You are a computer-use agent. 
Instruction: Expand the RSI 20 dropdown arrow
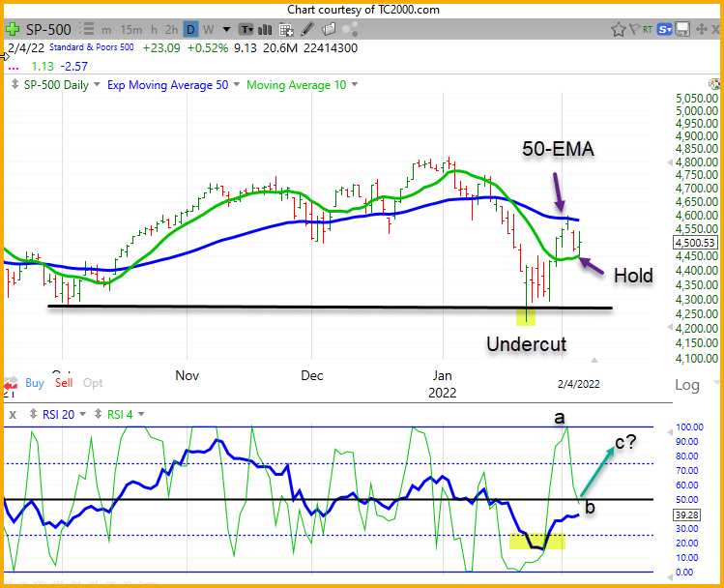[x=83, y=414]
